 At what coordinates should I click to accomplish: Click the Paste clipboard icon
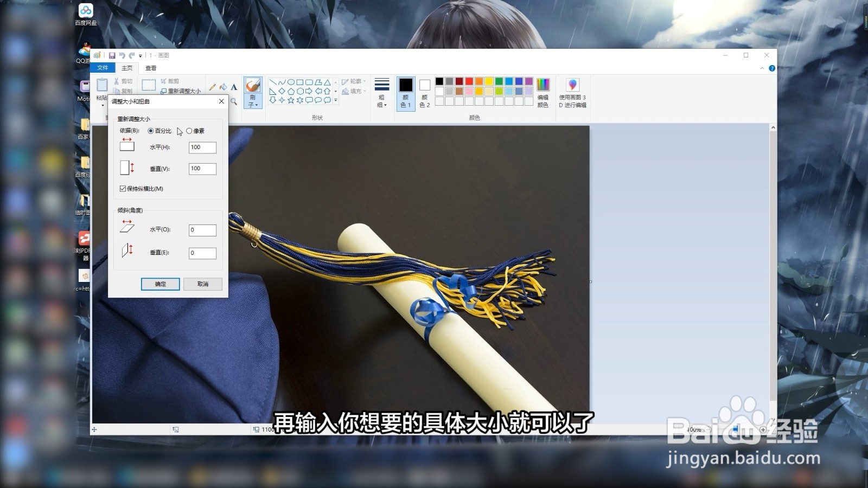(102, 85)
